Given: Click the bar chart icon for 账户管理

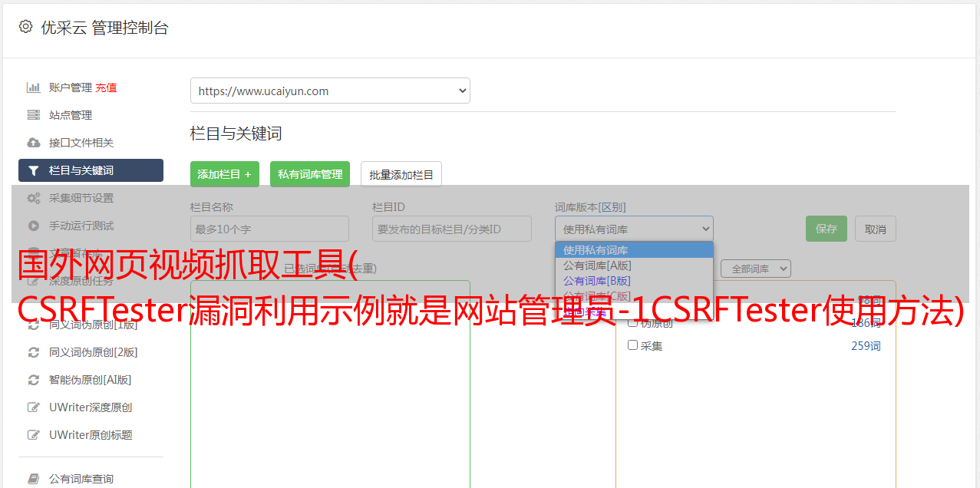Looking at the screenshot, I should pos(34,87).
